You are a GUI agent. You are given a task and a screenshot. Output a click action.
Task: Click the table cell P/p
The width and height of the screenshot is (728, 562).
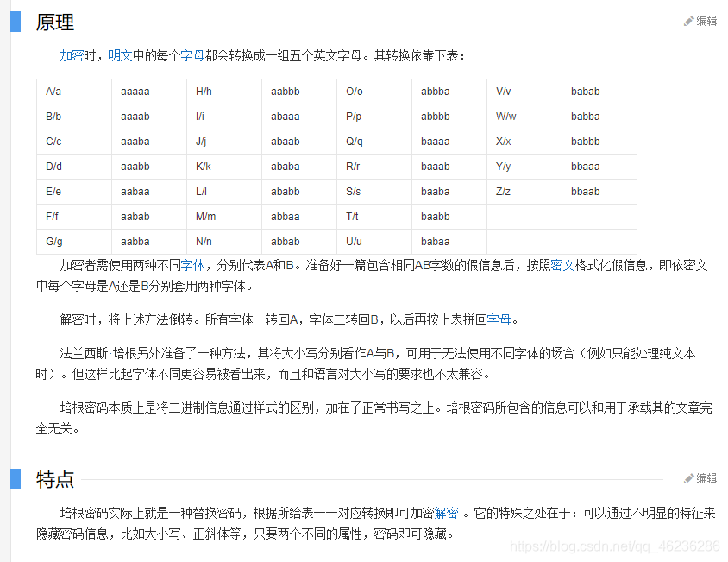[374, 117]
